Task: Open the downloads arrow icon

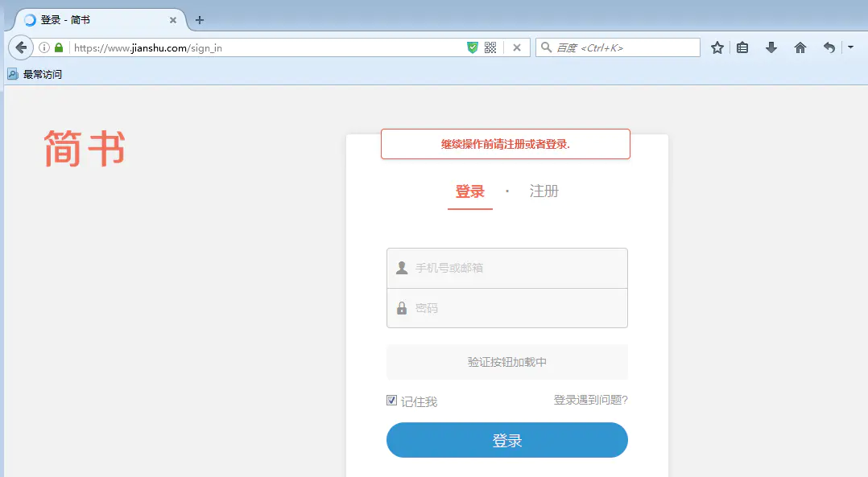Action: (x=771, y=47)
